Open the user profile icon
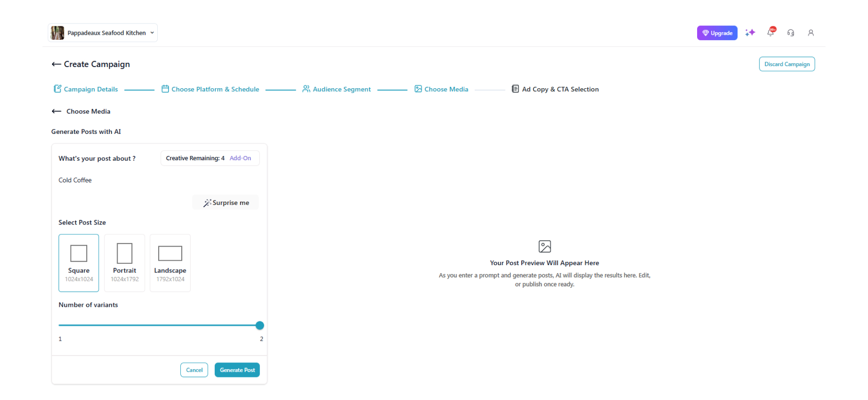The width and height of the screenshot is (868, 400). click(x=811, y=33)
